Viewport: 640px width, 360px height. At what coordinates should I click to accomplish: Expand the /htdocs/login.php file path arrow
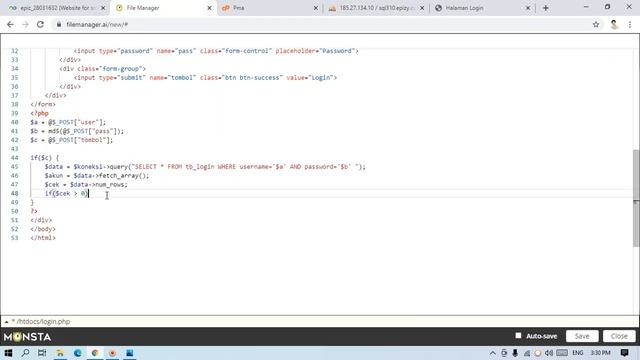point(6,322)
